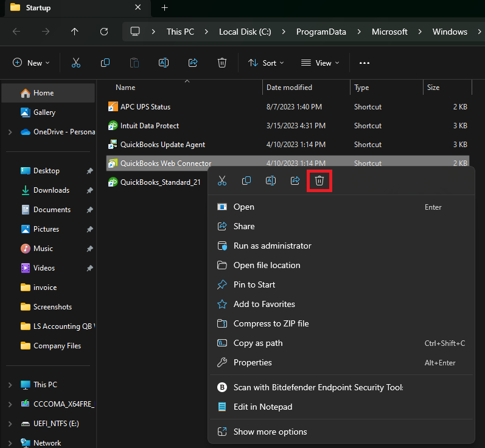485x448 pixels.
Task: Click the Rename icon in the main toolbar
Action: point(164,63)
